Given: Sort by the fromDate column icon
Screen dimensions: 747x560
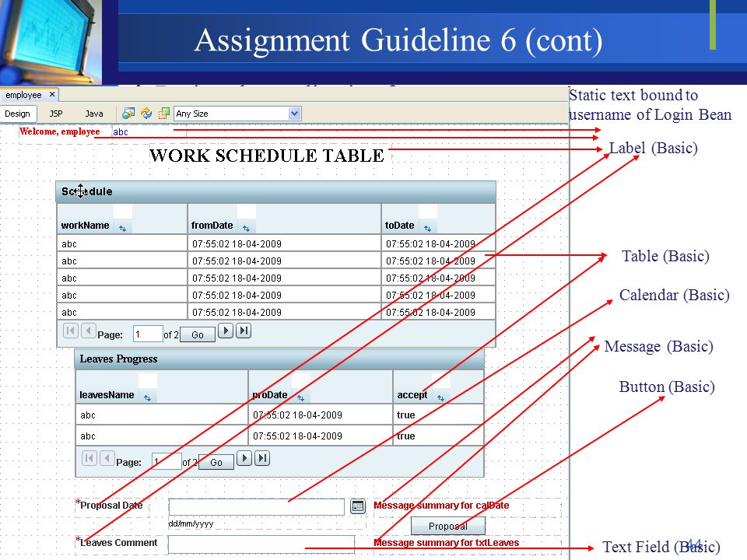Looking at the screenshot, I should tap(246, 229).
